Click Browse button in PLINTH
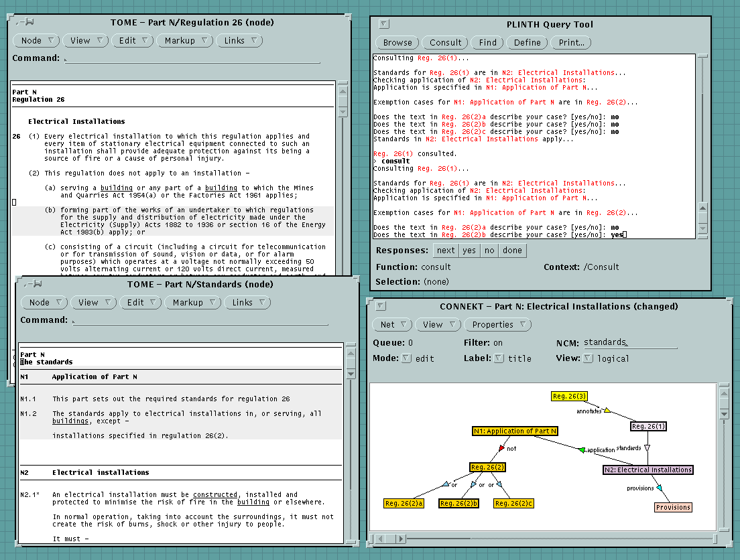Image resolution: width=740 pixels, height=560 pixels. 397,42
